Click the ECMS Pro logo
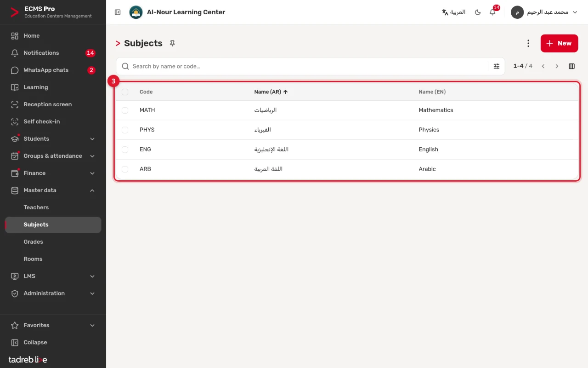The image size is (588, 368). [15, 12]
